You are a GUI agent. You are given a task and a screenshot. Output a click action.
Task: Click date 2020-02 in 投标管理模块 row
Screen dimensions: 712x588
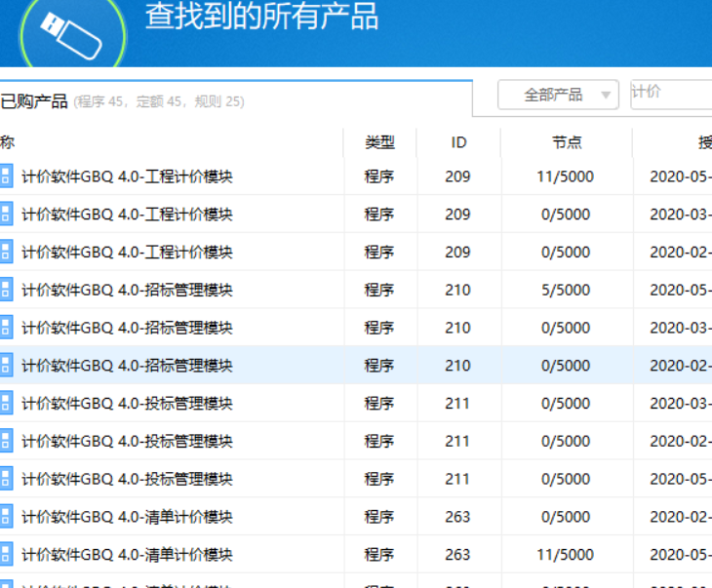click(680, 441)
